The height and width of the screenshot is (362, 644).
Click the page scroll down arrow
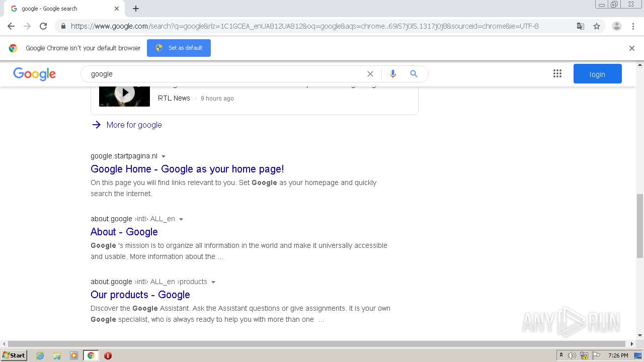pyautogui.click(x=640, y=335)
